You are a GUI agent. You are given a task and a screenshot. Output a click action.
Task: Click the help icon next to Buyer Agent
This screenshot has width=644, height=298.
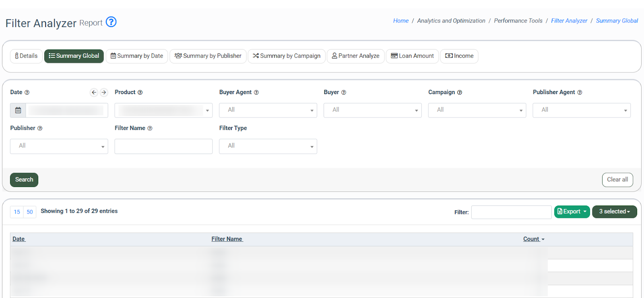(x=256, y=92)
